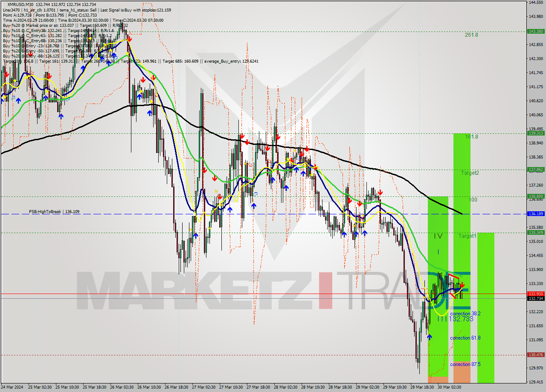Click the green 143.380 price tag
Screen dimensions: 546x392
pos(536,31)
